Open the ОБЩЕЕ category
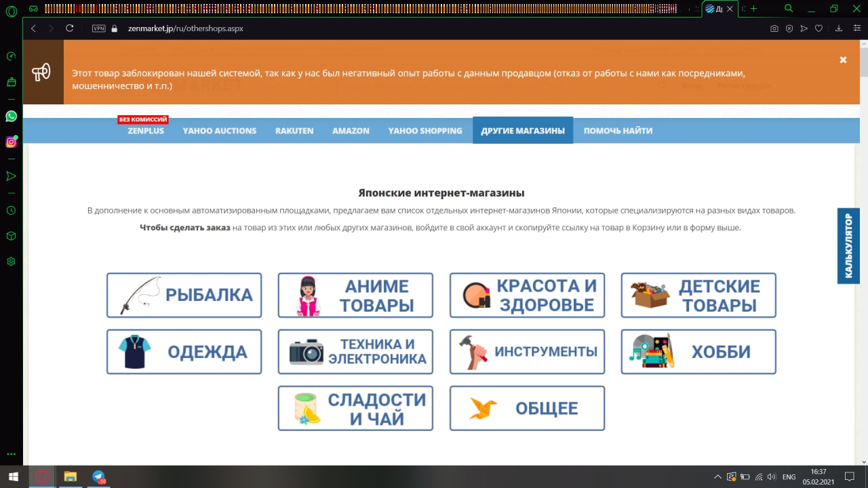 [527, 408]
